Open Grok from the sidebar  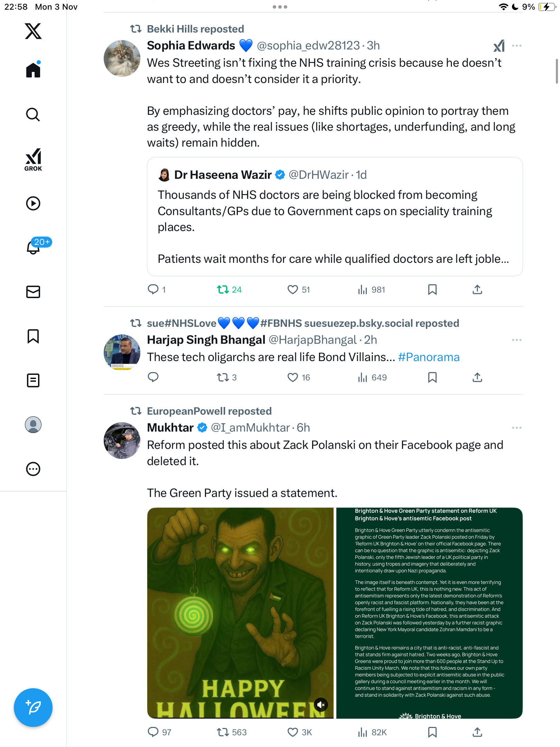[33, 160]
